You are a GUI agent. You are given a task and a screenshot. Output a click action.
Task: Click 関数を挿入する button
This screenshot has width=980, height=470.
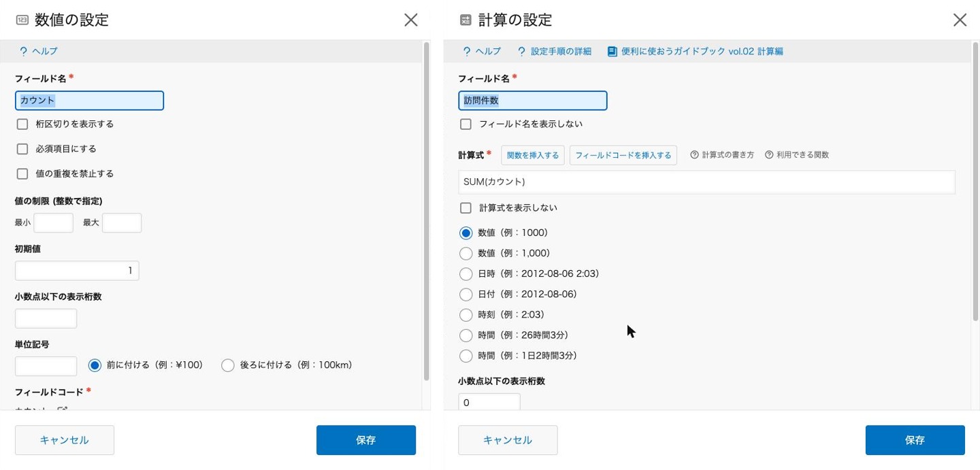(x=533, y=155)
